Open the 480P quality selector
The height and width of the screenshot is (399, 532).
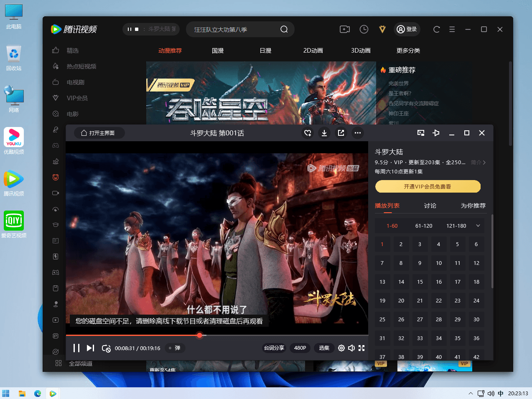(300, 348)
